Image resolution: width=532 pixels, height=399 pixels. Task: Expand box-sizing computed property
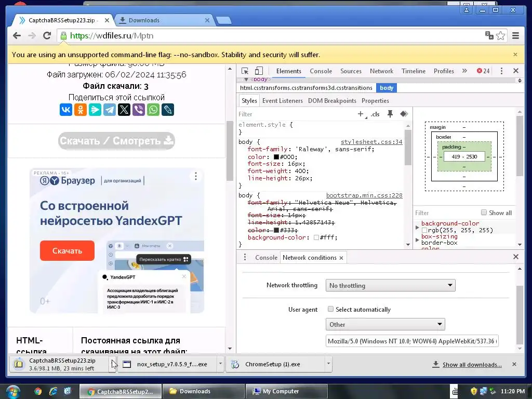click(x=417, y=240)
